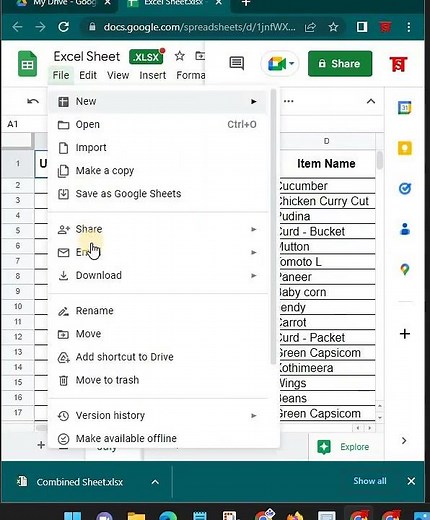Click the green Share button
This screenshot has height=520, width=430.
pos(340,64)
